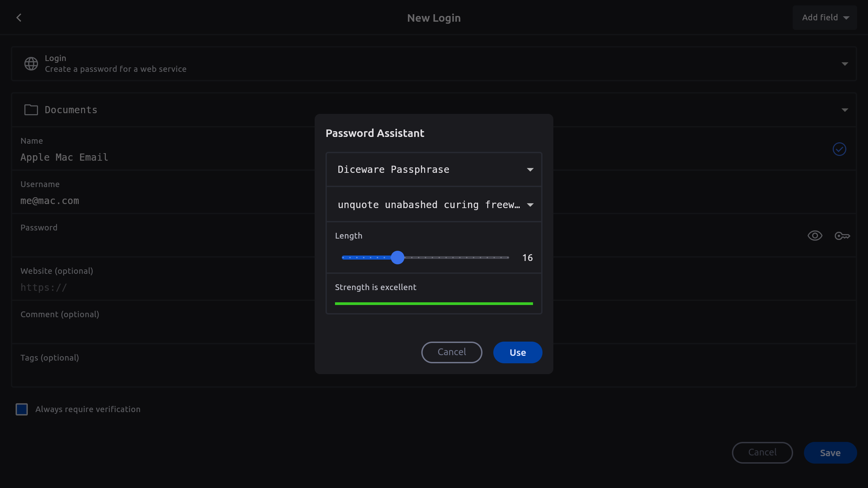Click the bottom Cancel button beside Save

762,453
